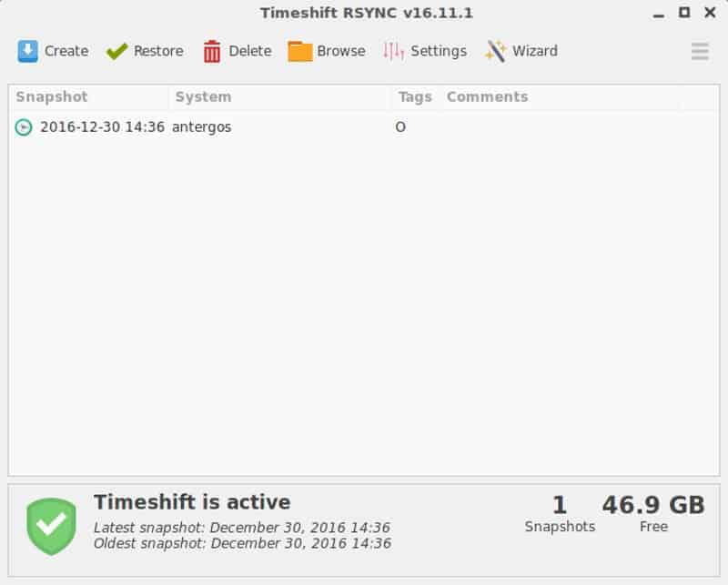
Task: Click the Delete label in toolbar
Action: tap(249, 51)
